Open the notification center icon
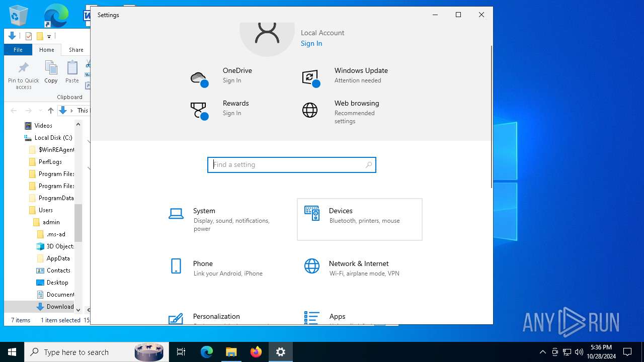Image resolution: width=644 pixels, height=362 pixels. point(627,352)
